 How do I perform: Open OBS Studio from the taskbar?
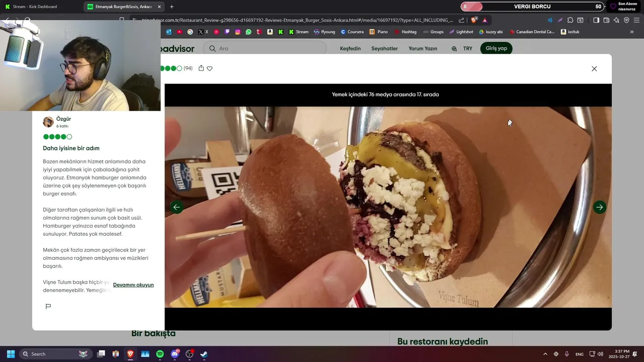coord(189,354)
